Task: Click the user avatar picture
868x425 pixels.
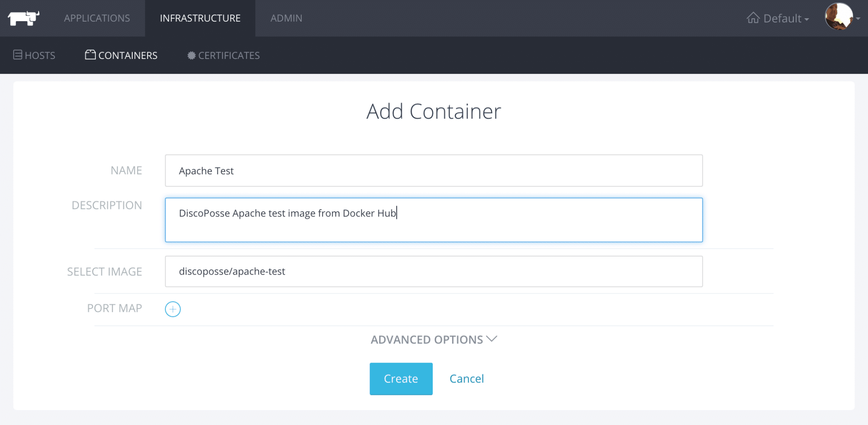Action: (838, 17)
